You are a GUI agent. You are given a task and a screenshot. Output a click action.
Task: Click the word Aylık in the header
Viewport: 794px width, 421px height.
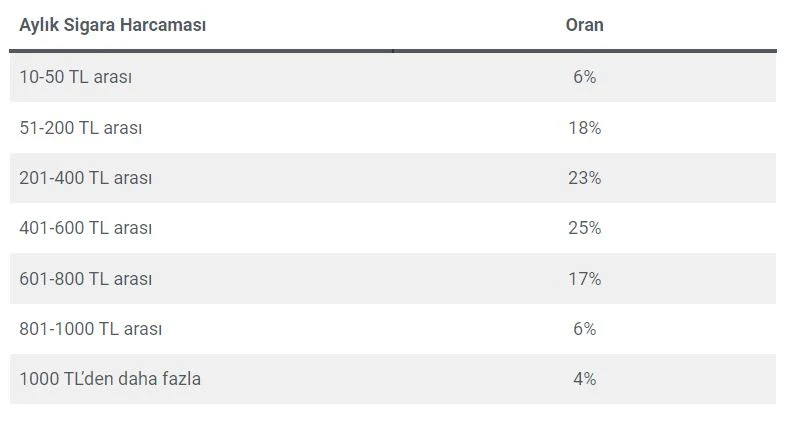[38, 25]
